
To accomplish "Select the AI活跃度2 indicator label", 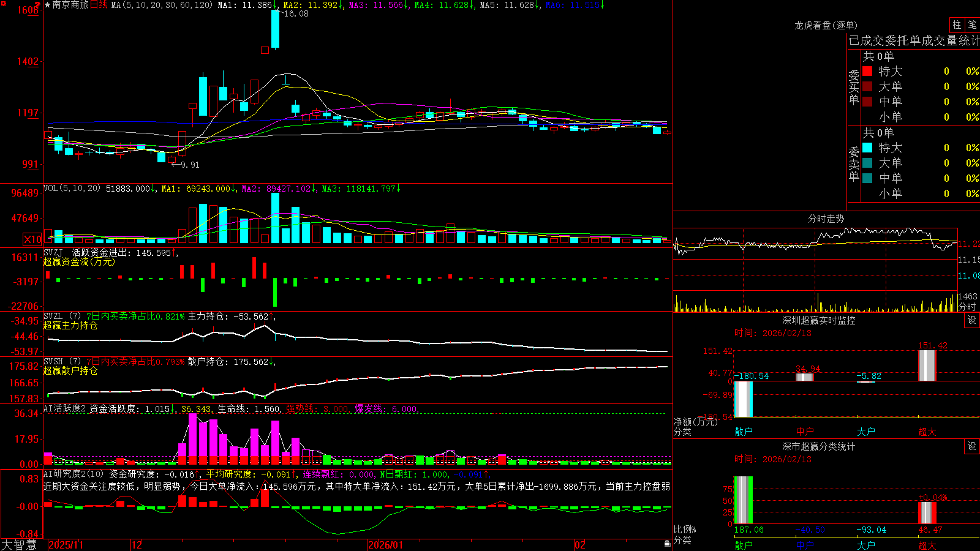I will (65, 408).
